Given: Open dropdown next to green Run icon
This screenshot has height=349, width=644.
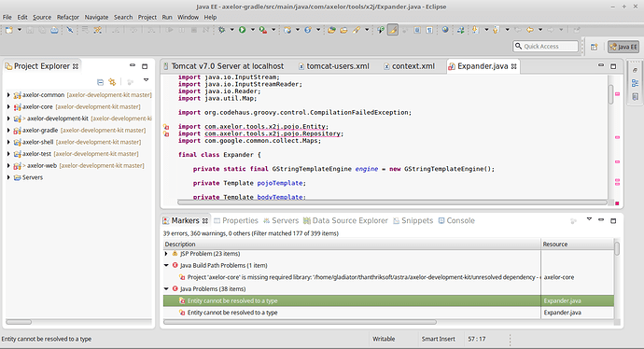Looking at the screenshot, I should point(253,30).
